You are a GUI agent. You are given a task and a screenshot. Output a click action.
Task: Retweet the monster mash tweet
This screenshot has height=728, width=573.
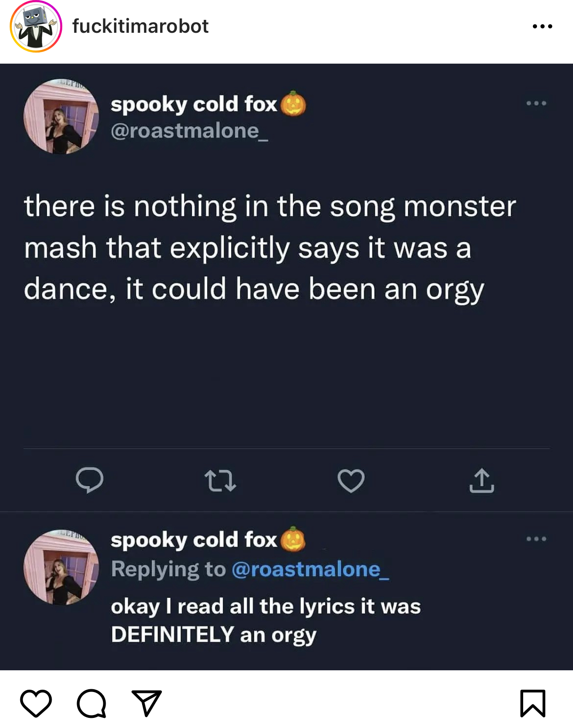coord(220,481)
